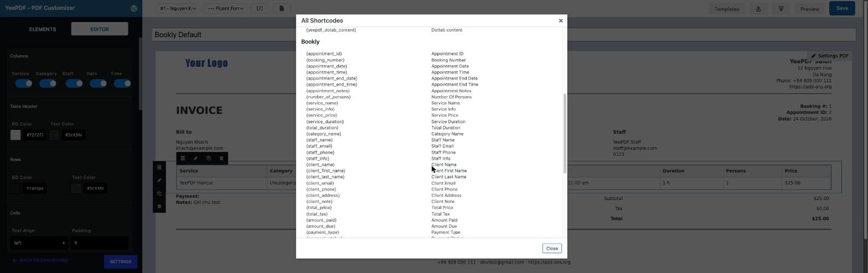The width and height of the screenshot is (868, 273).
Task: Select the {appointment_time} shortcode
Action: pos(327,72)
